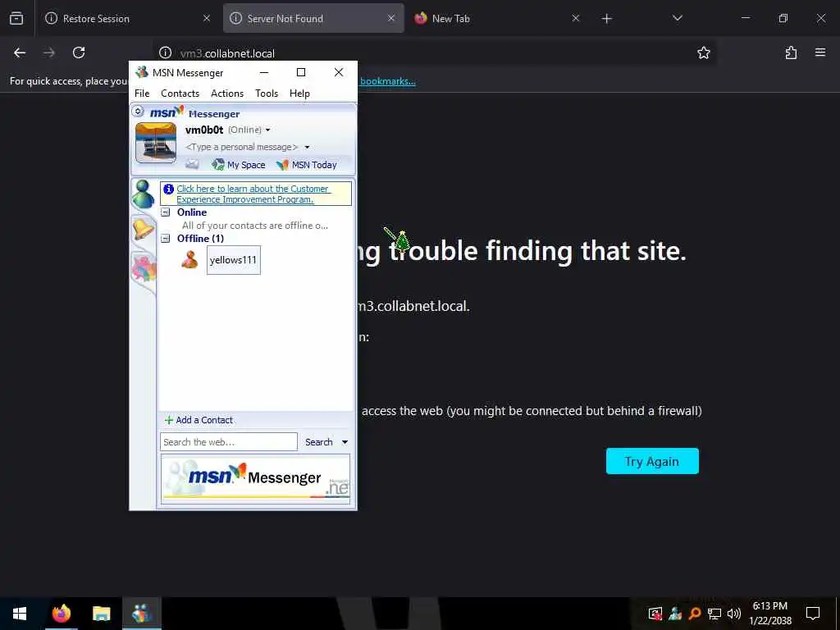
Task: Click the Customer Experience Improvement Program link
Action: coord(253,194)
